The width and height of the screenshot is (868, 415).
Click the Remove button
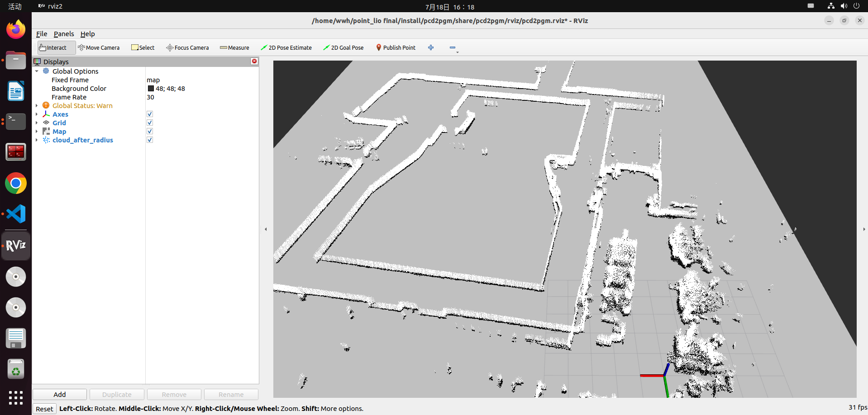pos(174,395)
